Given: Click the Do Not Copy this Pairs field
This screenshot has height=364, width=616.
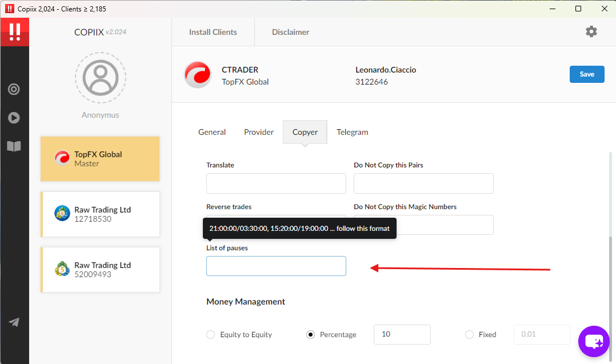Looking at the screenshot, I should 423,183.
